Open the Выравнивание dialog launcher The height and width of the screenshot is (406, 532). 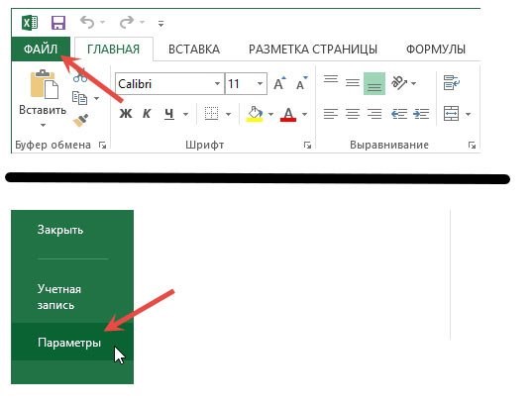coord(472,146)
